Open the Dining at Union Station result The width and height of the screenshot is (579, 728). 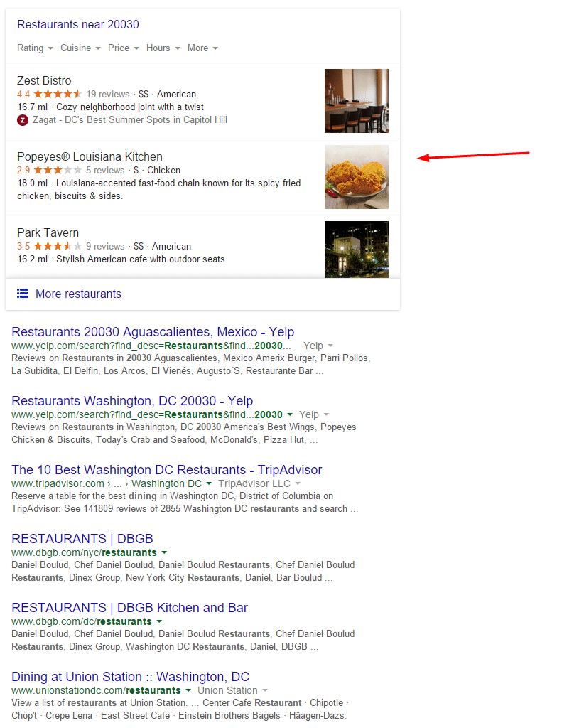click(x=131, y=677)
